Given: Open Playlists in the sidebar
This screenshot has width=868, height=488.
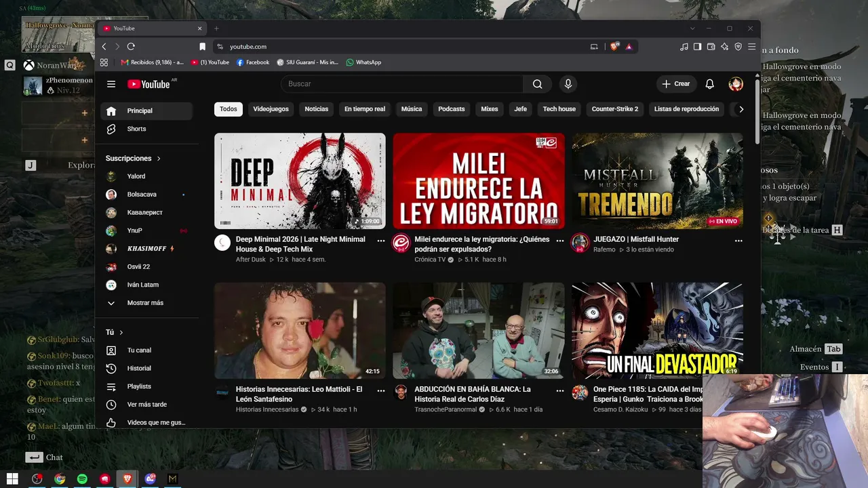Looking at the screenshot, I should pyautogui.click(x=146, y=386).
